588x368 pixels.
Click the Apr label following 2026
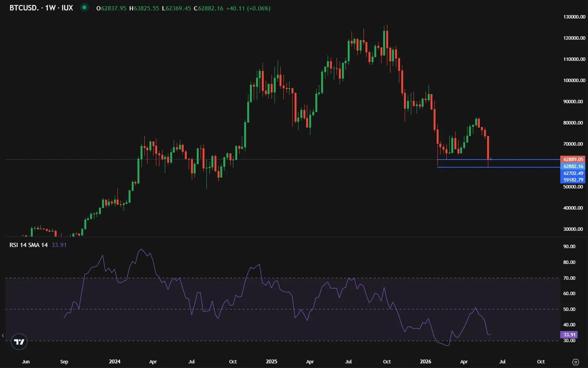[464, 362]
